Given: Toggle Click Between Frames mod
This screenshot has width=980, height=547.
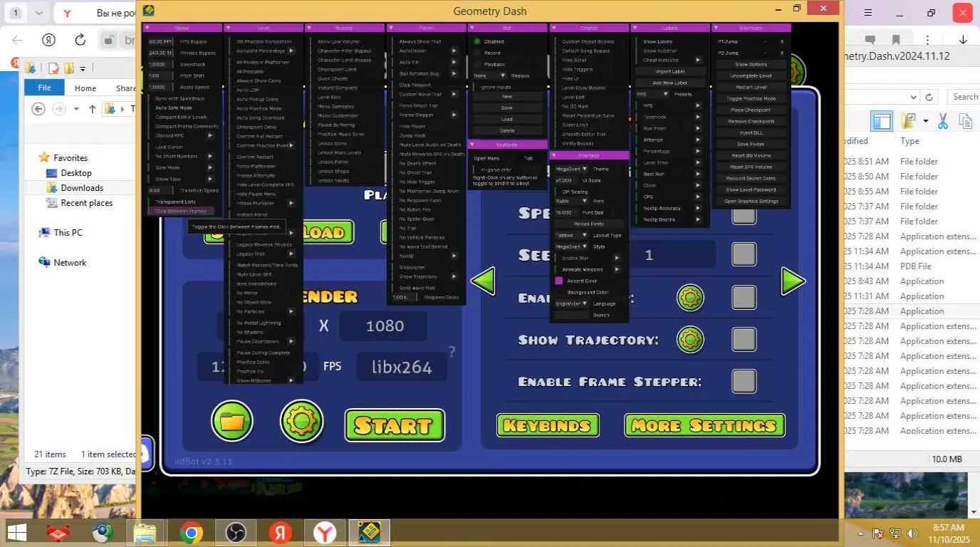Looking at the screenshot, I should 181,211.
